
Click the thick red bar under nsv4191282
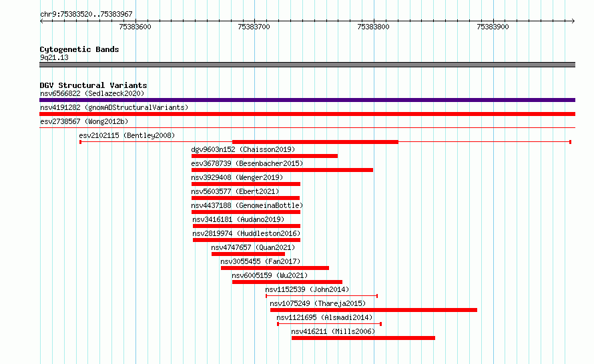pyautogui.click(x=307, y=114)
